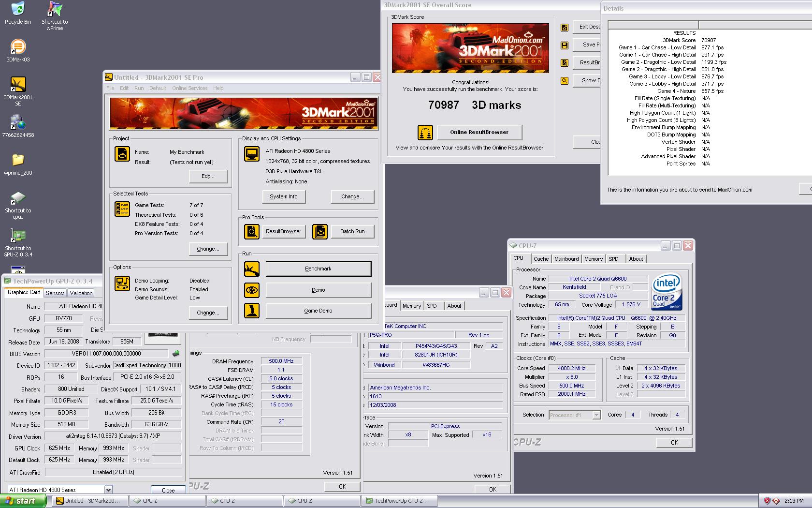Screen dimensions: 812x508
Task: Click the Batch Run icon
Action: pos(319,232)
